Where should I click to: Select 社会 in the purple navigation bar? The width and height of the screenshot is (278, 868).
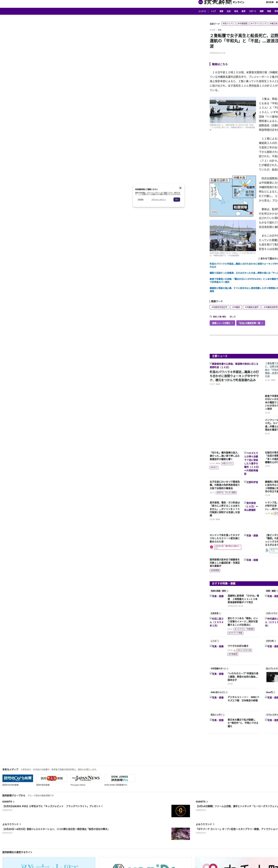[x=229, y=11]
